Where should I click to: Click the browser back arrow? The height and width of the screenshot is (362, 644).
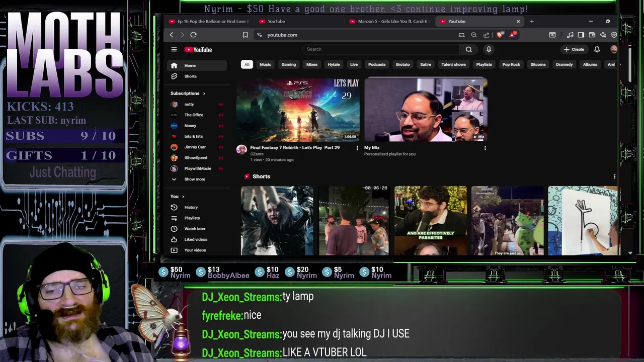[x=172, y=35]
